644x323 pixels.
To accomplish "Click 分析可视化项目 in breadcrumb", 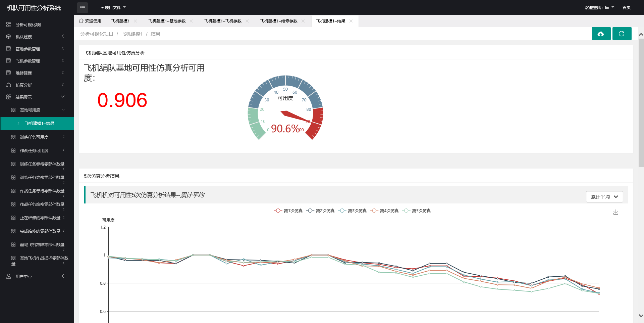I will point(97,34).
